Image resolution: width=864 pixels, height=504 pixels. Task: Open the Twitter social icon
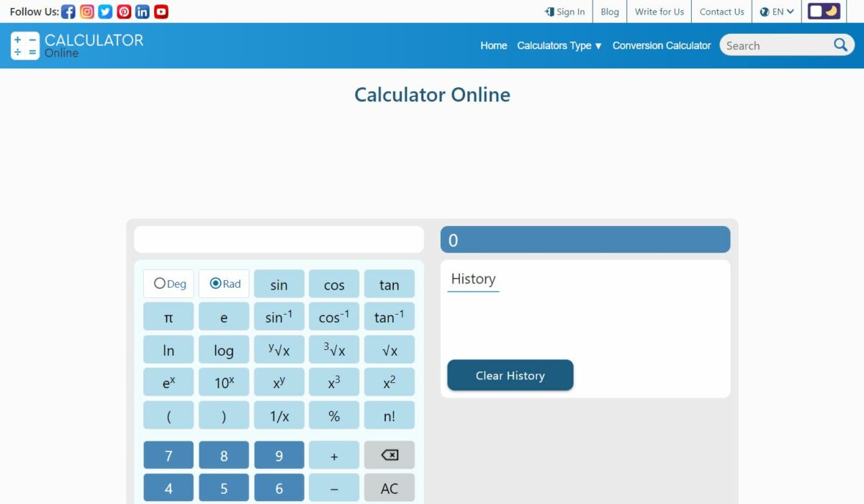pyautogui.click(x=105, y=11)
